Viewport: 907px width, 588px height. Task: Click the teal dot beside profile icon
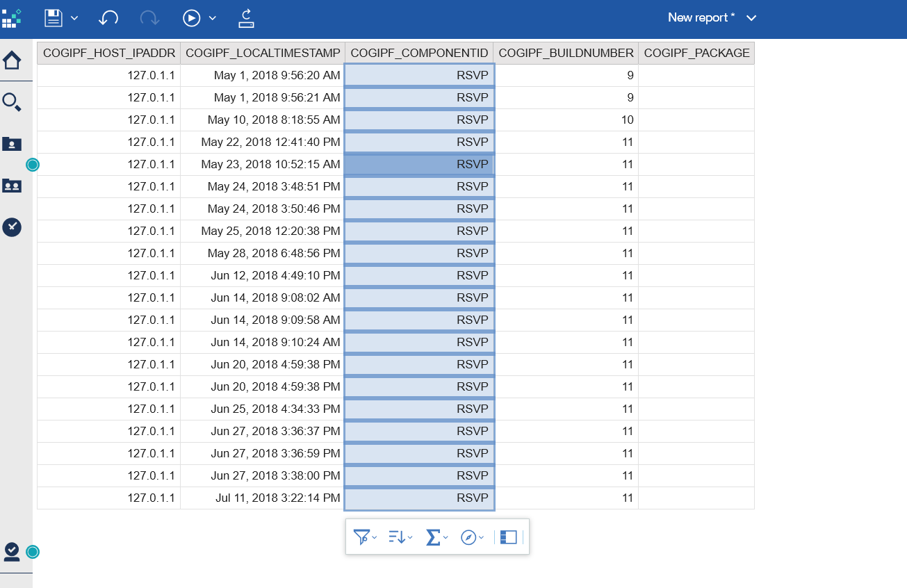[x=33, y=552]
